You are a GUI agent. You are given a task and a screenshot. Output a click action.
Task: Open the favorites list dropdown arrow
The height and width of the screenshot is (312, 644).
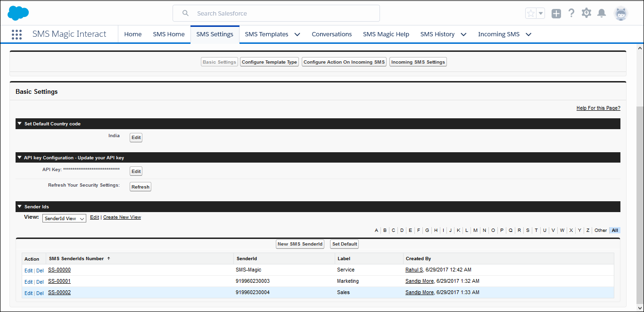point(541,13)
